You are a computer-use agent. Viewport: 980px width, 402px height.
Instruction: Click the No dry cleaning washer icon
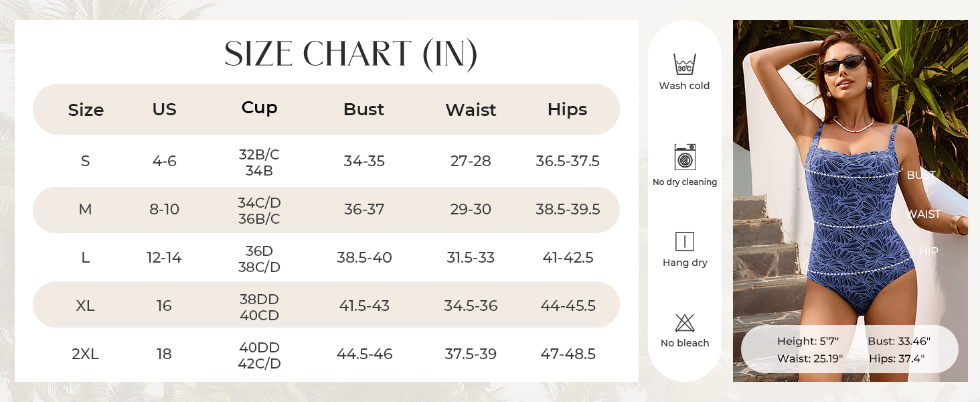(x=685, y=157)
